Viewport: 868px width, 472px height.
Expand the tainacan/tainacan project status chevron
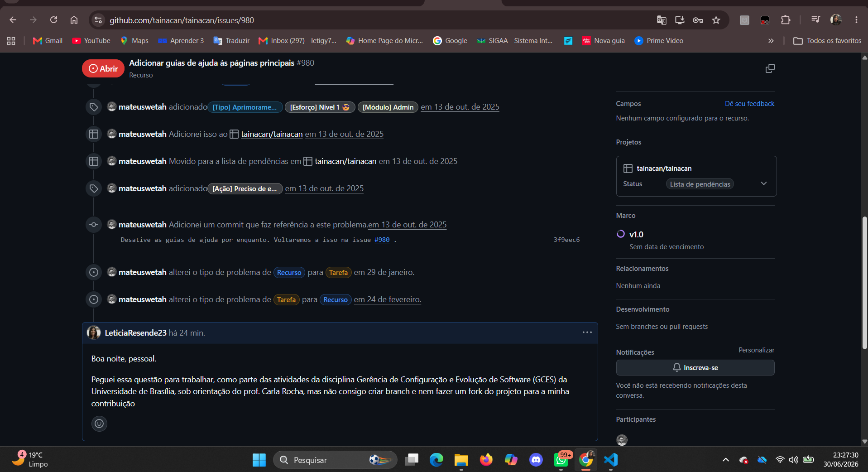[764, 183]
